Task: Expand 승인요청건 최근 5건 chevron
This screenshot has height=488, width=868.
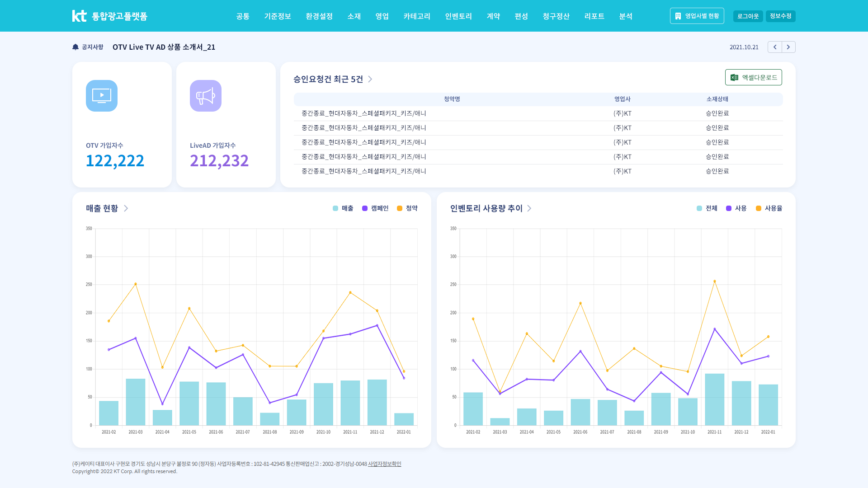Action: (370, 79)
